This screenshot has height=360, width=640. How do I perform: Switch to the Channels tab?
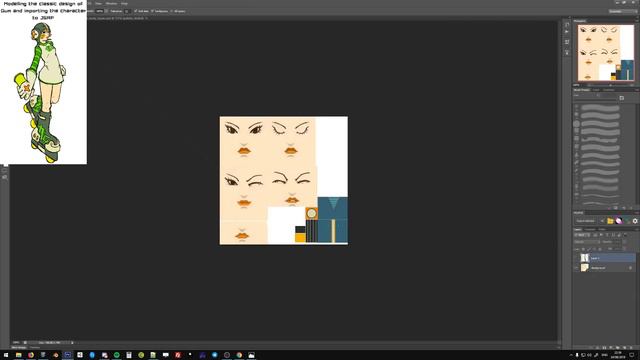590,229
